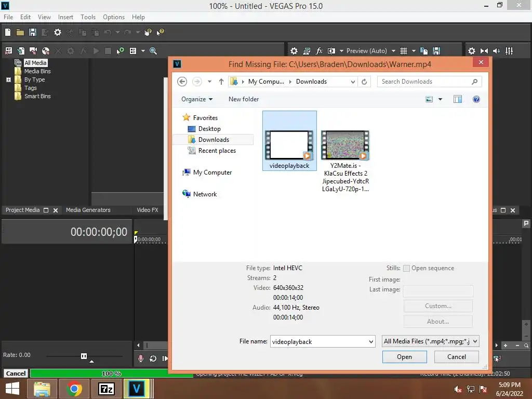Click extract audio from CD icon
This screenshot has width=532, height=399.
[x=46, y=51]
